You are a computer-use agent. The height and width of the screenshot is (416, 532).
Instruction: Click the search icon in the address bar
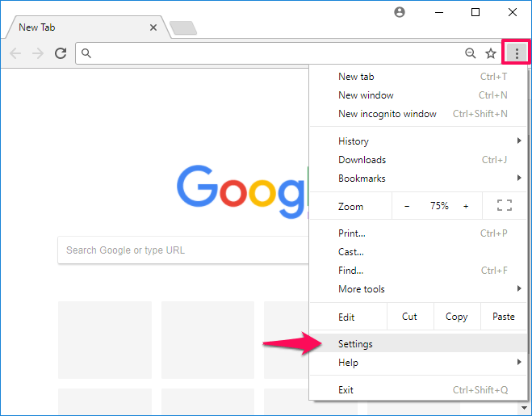point(86,53)
